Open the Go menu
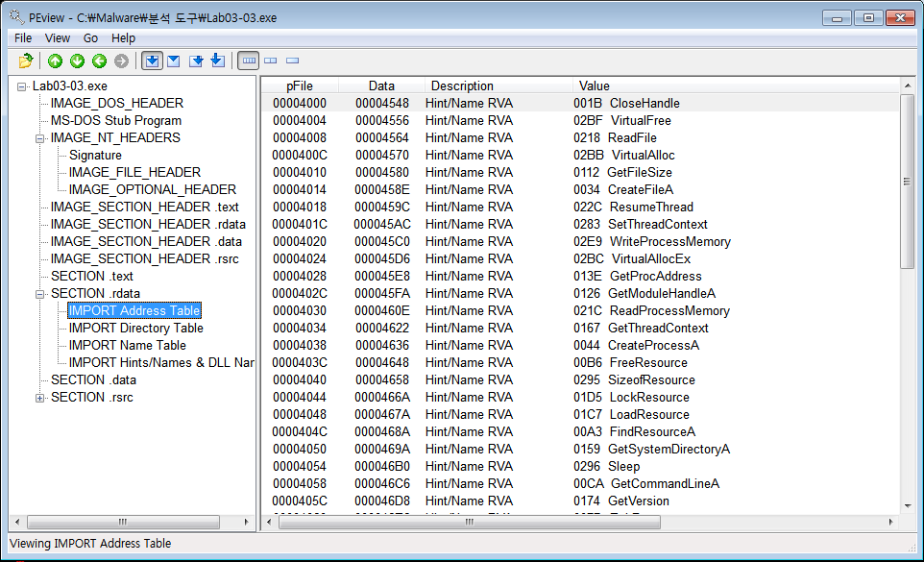This screenshot has height=562, width=924. (x=90, y=38)
